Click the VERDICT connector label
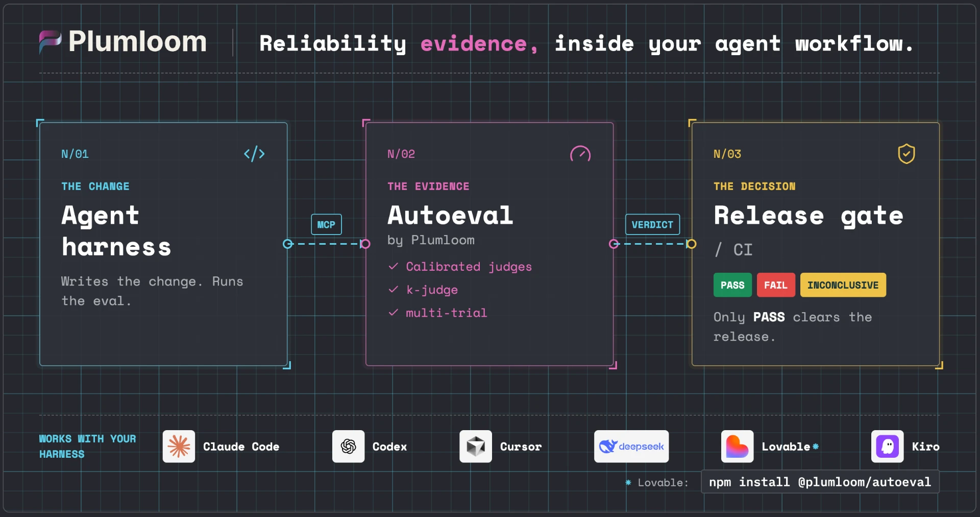The image size is (980, 517). 652,224
